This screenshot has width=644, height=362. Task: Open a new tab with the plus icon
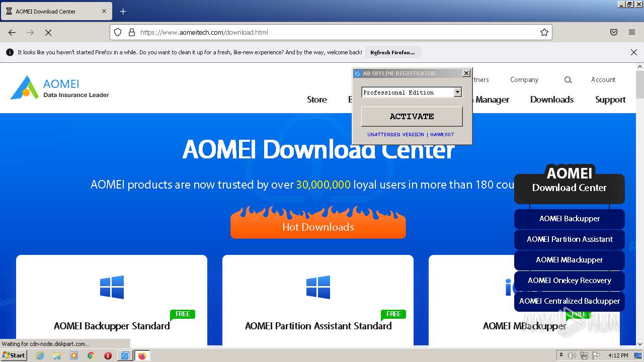(x=123, y=11)
